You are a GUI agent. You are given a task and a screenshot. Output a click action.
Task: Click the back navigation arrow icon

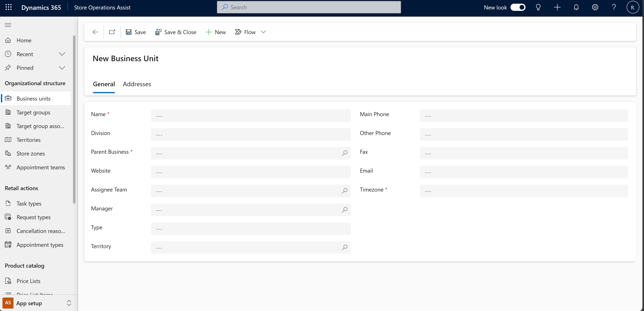(95, 32)
